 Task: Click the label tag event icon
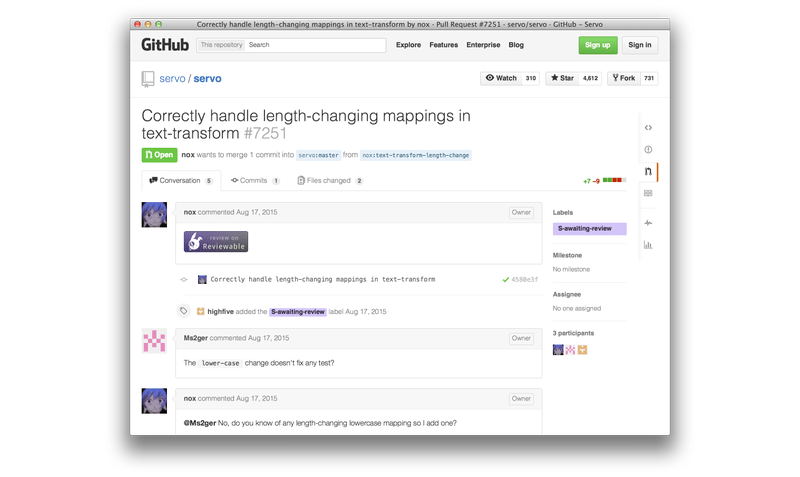184,311
